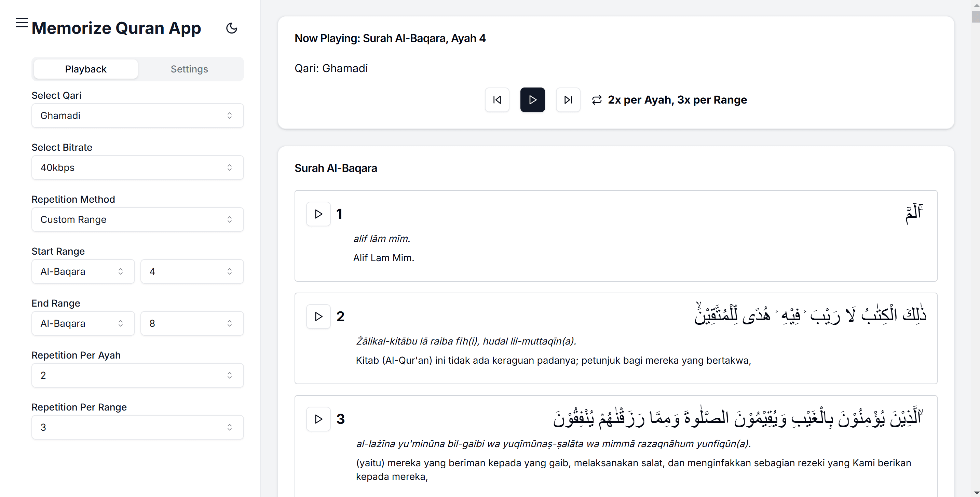Click the 2x per Ayah, 3x per Range label
980x497 pixels.
pos(677,100)
